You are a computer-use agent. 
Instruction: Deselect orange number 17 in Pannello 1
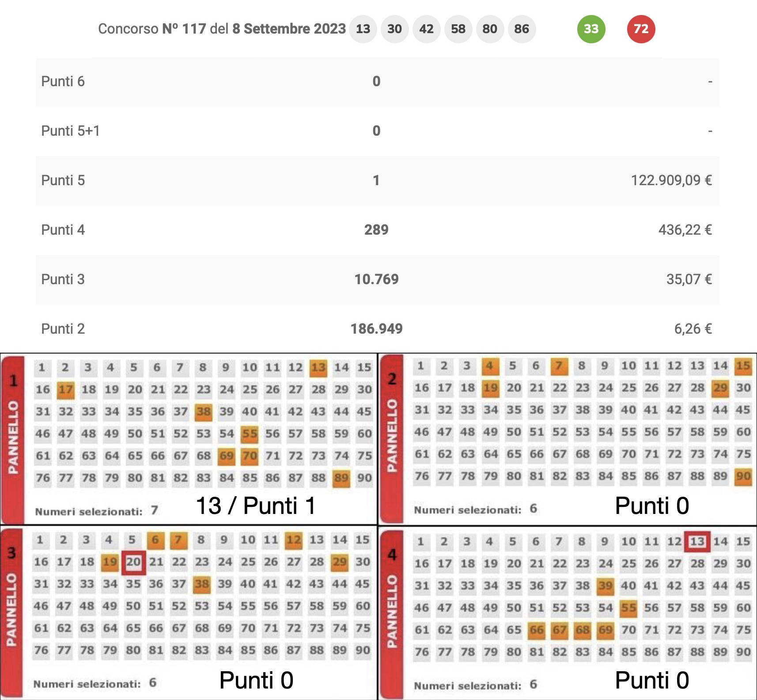tap(66, 390)
